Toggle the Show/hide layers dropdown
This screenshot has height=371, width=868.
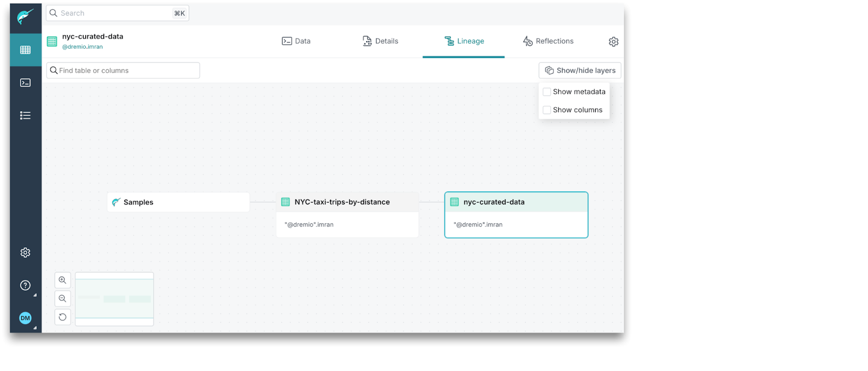[580, 71]
